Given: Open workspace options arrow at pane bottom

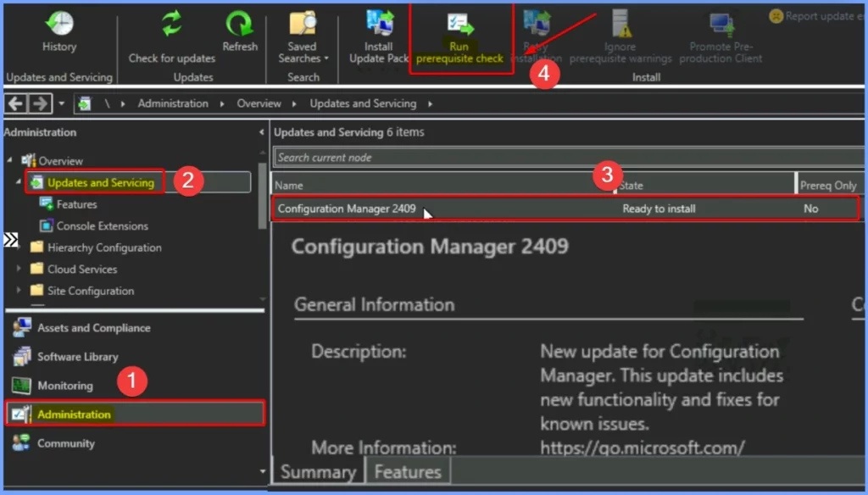Looking at the screenshot, I should tap(263, 471).
